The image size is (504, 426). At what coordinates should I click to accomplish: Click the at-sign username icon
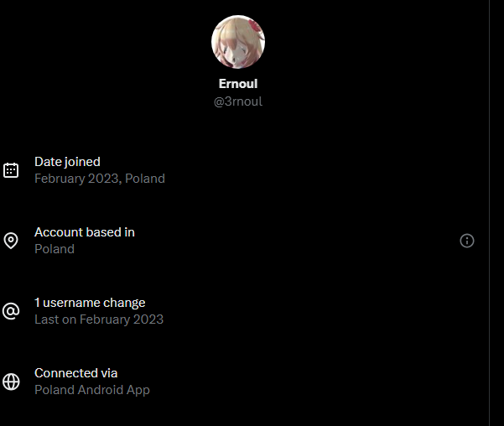point(11,311)
